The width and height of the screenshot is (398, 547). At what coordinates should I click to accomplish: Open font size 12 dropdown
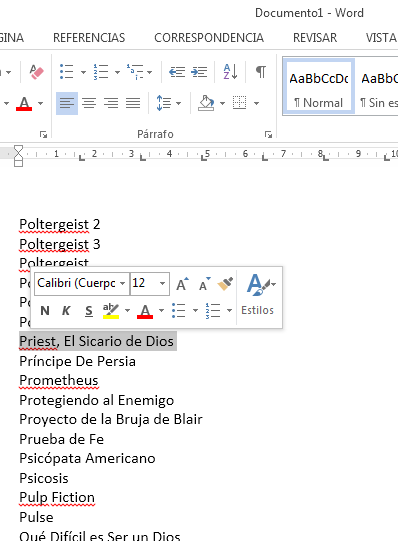pyautogui.click(x=162, y=283)
